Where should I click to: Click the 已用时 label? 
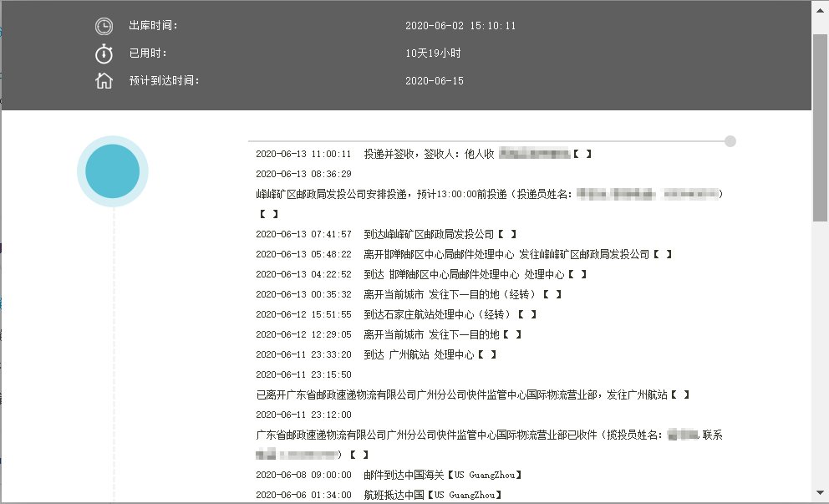tap(148, 53)
